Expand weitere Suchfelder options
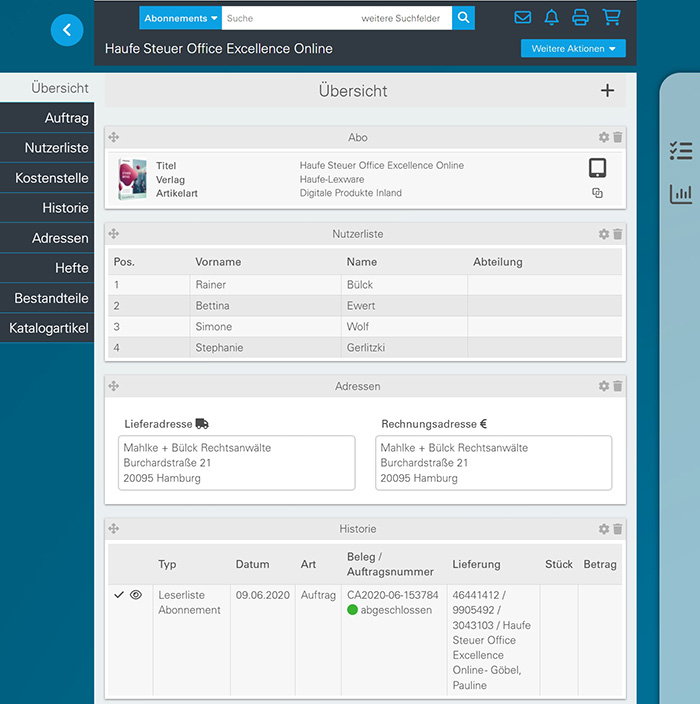Viewport: 700px width, 704px height. [400, 18]
